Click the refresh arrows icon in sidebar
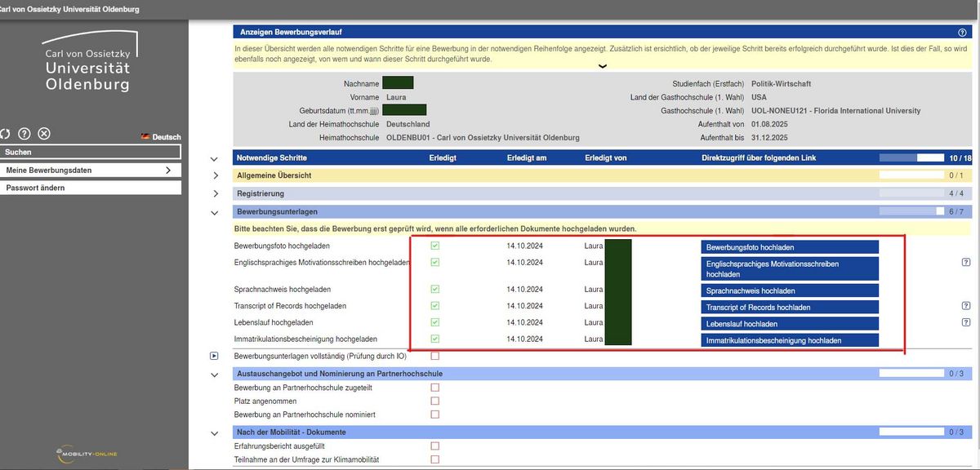 click(5, 134)
